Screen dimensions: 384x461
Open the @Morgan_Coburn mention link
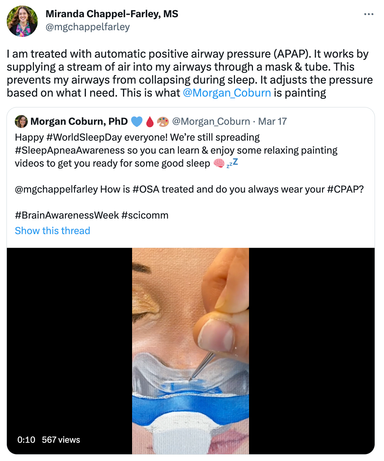pyautogui.click(x=227, y=93)
